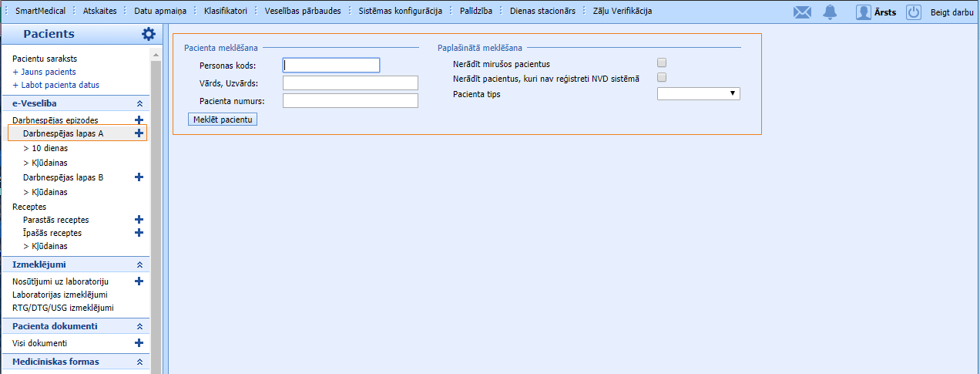Click the Jauns pacients link
The height and width of the screenshot is (374, 980).
pos(48,72)
